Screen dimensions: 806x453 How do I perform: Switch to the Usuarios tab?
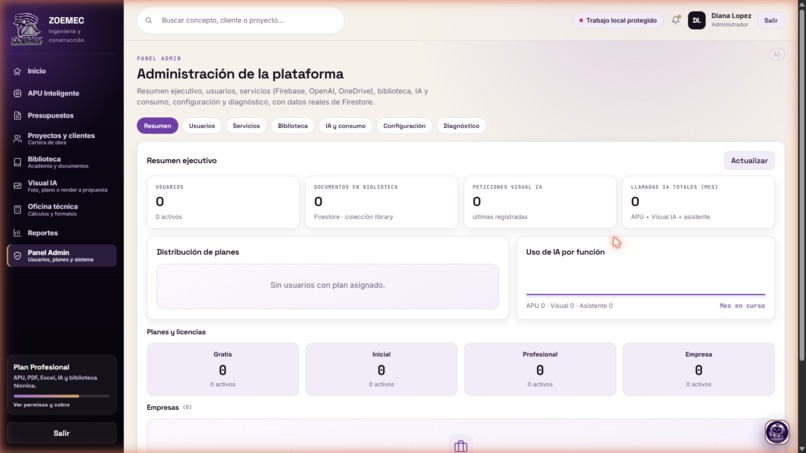[202, 125]
